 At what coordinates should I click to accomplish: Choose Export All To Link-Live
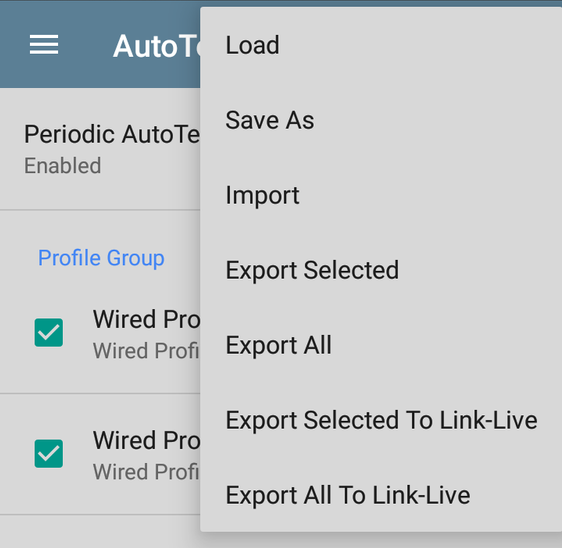click(x=381, y=495)
